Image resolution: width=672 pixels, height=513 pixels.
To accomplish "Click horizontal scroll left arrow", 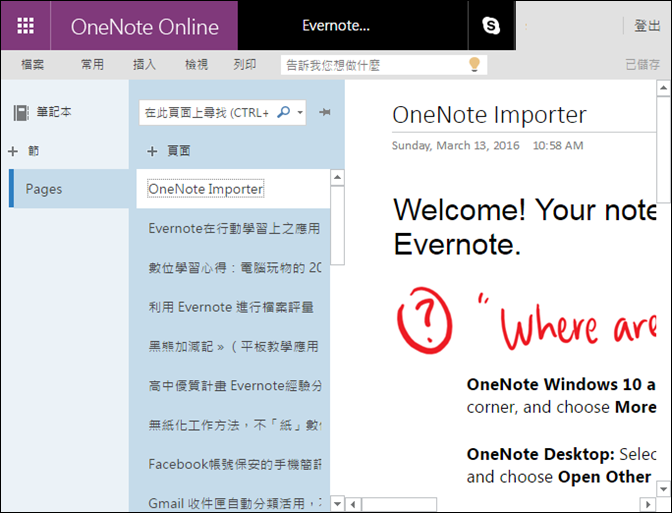I will pos(353,504).
